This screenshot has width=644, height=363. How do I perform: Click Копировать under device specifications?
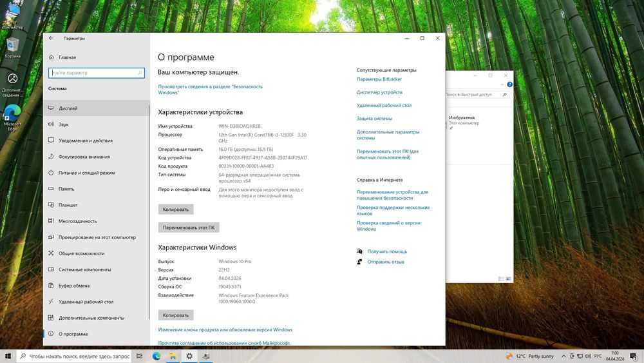[x=175, y=210]
